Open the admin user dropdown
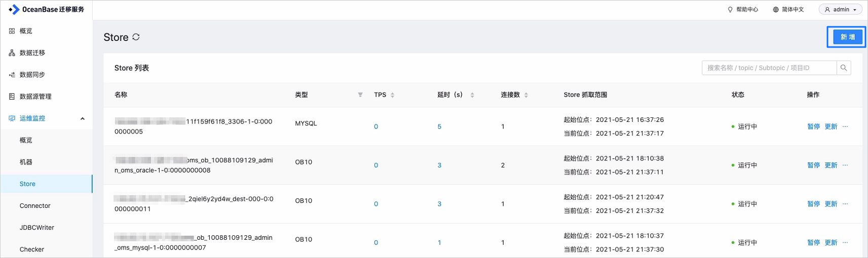The image size is (868, 258). pyautogui.click(x=841, y=10)
